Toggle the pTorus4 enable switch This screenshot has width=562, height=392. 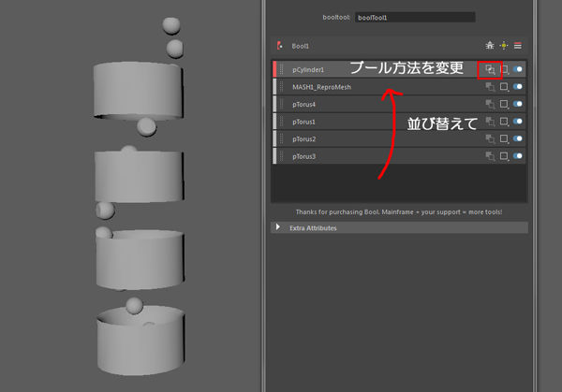point(518,104)
